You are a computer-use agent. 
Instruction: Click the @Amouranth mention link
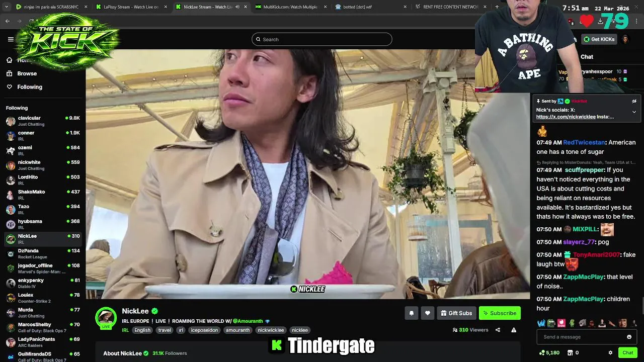coord(248,321)
